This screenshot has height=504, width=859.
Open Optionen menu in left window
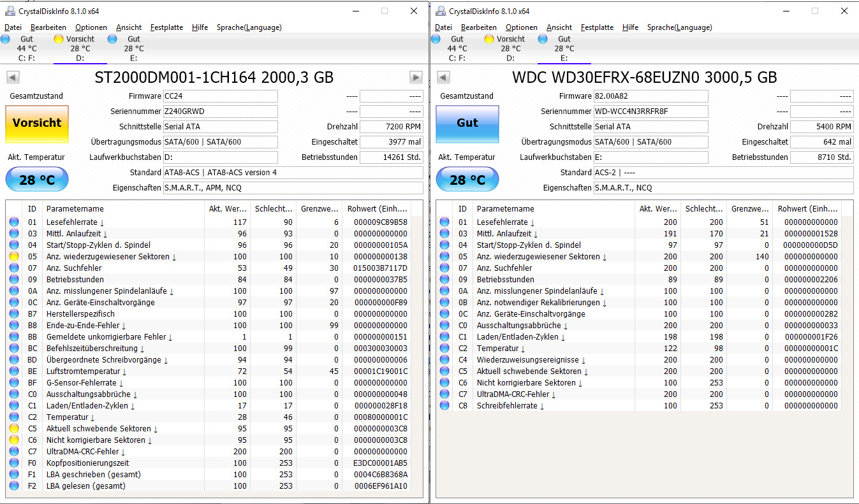coord(91,27)
